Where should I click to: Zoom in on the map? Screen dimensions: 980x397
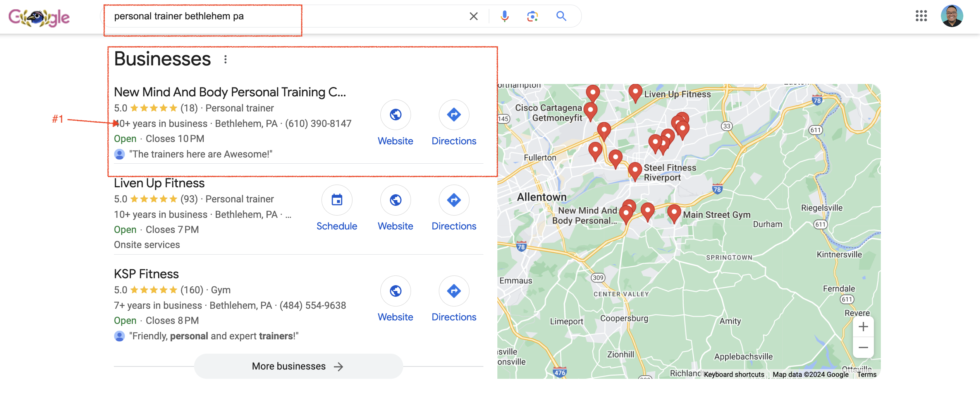coord(863,327)
